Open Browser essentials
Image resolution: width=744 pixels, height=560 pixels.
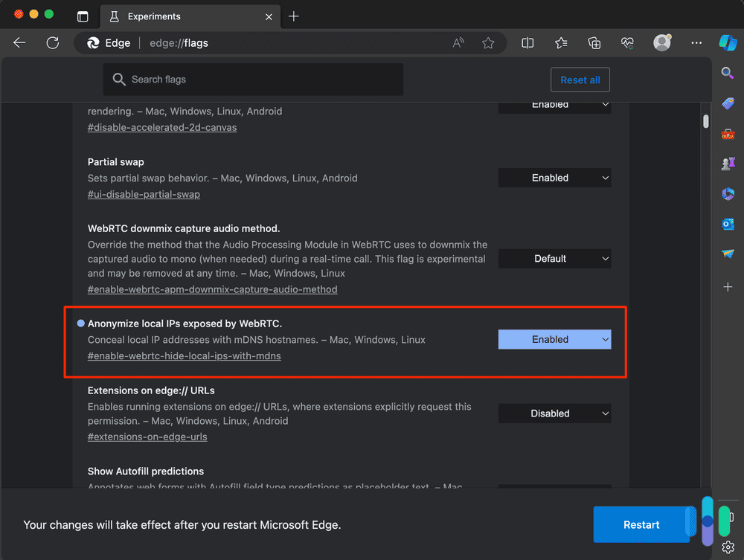627,42
